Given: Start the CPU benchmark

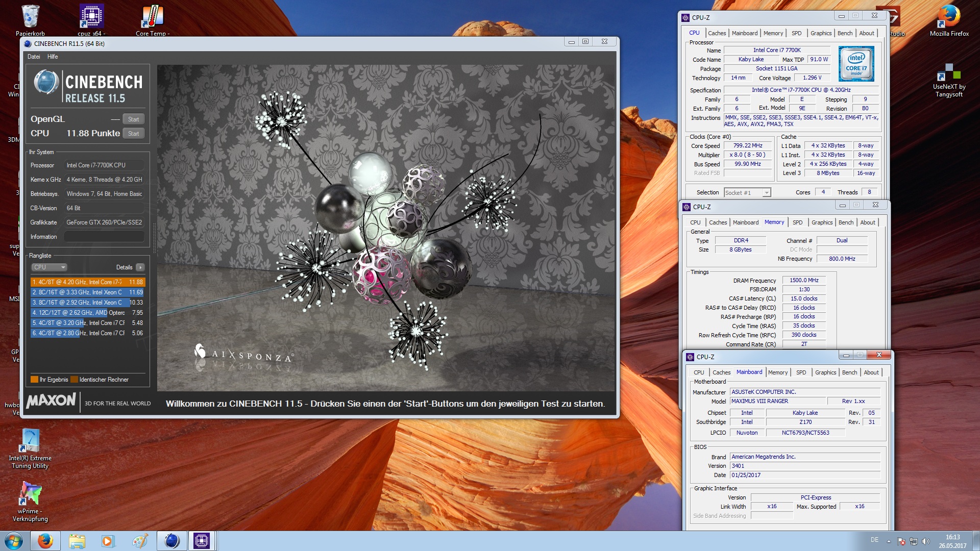Looking at the screenshot, I should pos(133,133).
